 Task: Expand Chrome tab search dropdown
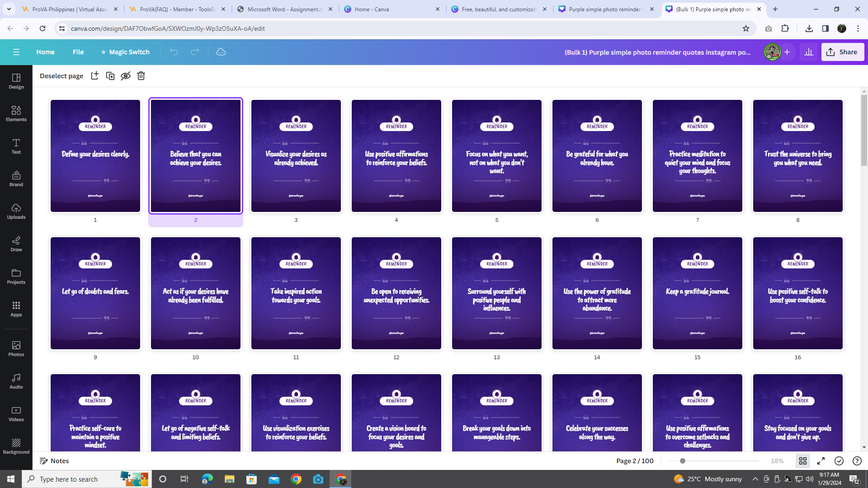[x=9, y=9]
